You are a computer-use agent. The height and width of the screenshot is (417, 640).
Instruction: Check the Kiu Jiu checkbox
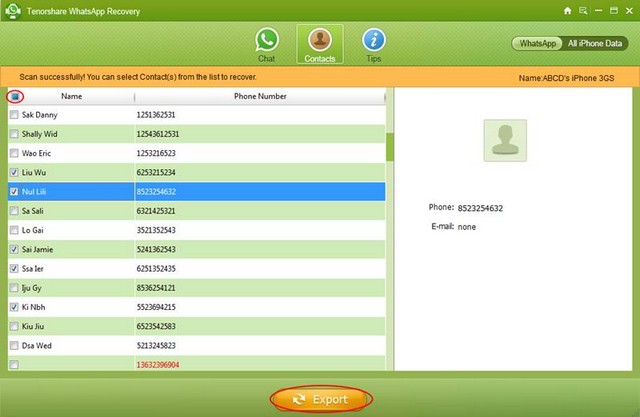pyautogui.click(x=14, y=326)
